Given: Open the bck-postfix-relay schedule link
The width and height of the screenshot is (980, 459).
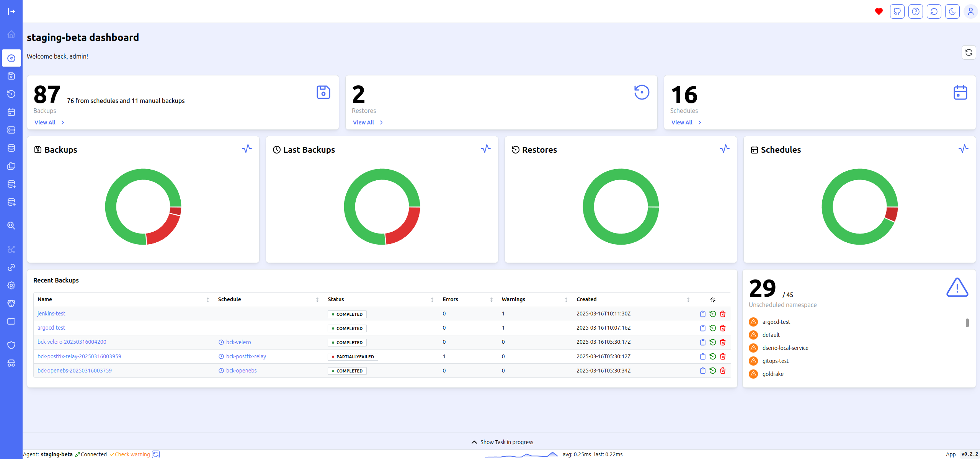Looking at the screenshot, I should click(246, 356).
